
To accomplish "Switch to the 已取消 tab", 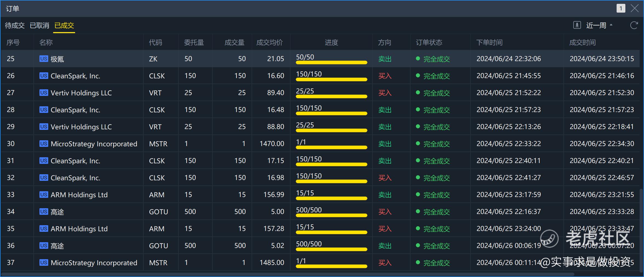I will point(39,25).
